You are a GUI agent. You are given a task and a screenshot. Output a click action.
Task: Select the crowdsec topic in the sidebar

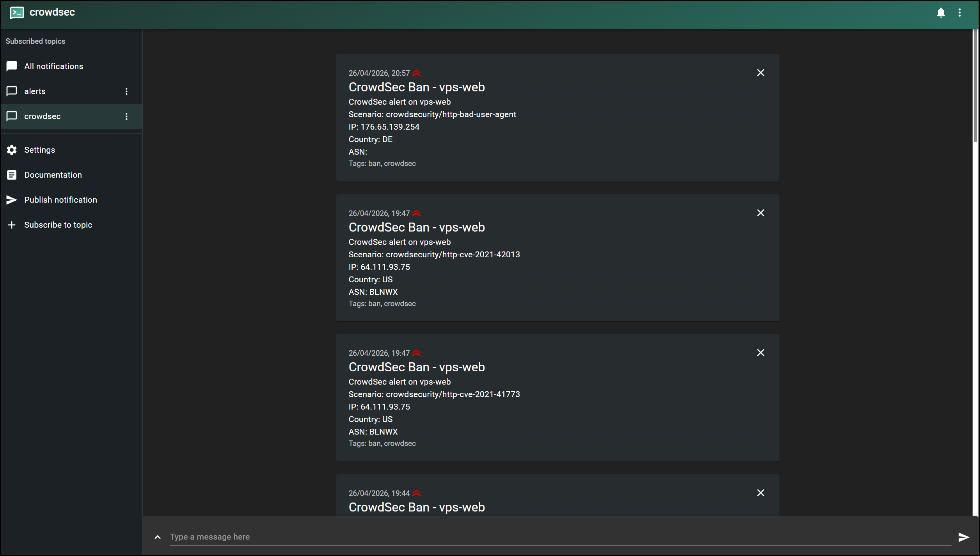tap(71, 116)
